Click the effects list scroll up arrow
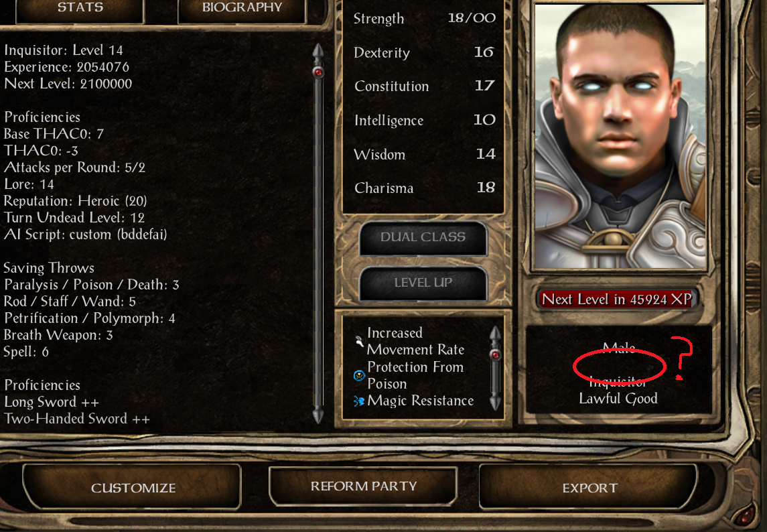Screen dimensions: 767x532 495,334
